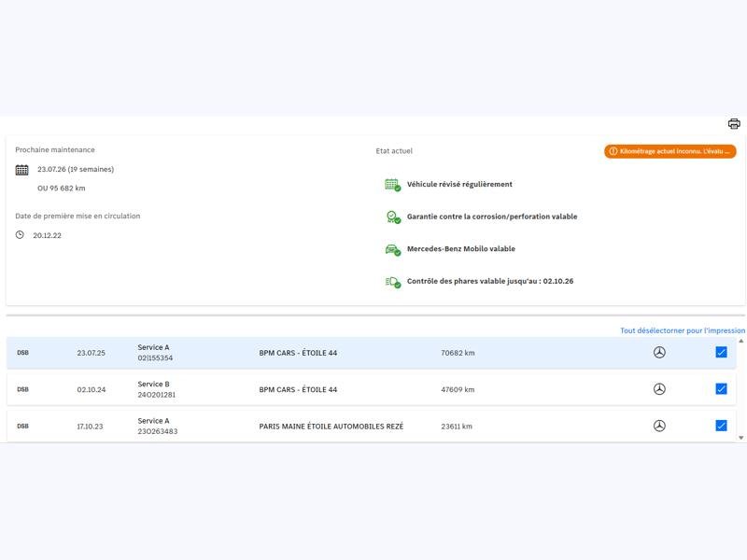747x560 pixels.
Task: Click the orange 'Kilométrage actuel inconnu' warning badge
Action: pyautogui.click(x=669, y=151)
